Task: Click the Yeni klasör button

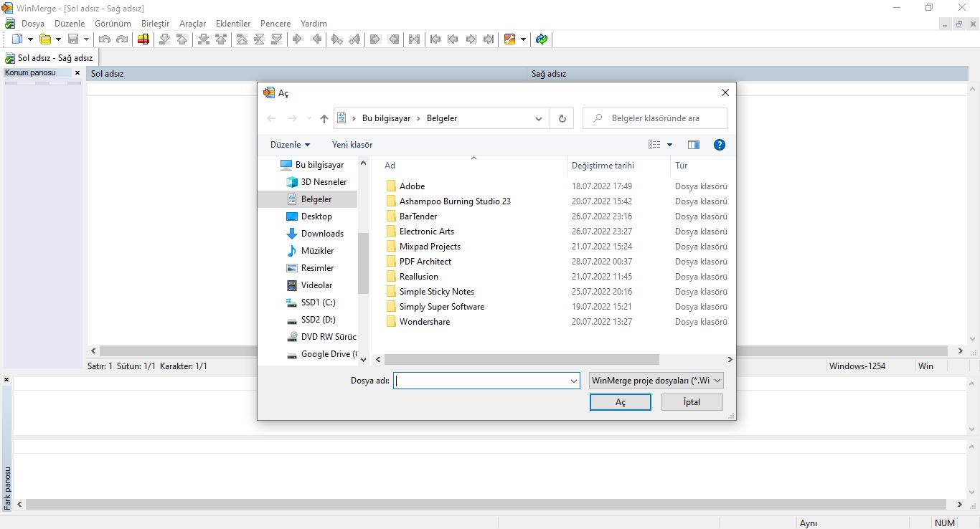Action: click(x=352, y=145)
